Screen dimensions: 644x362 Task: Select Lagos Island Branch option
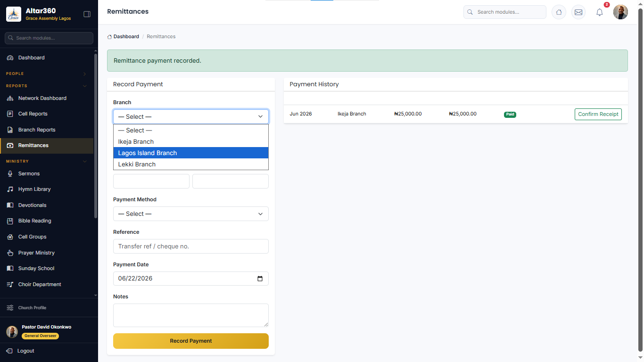tap(191, 153)
